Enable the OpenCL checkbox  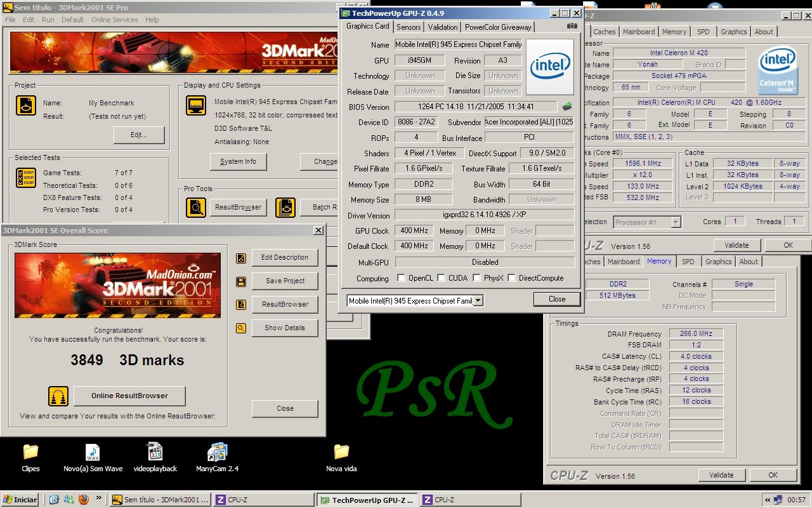click(x=401, y=278)
